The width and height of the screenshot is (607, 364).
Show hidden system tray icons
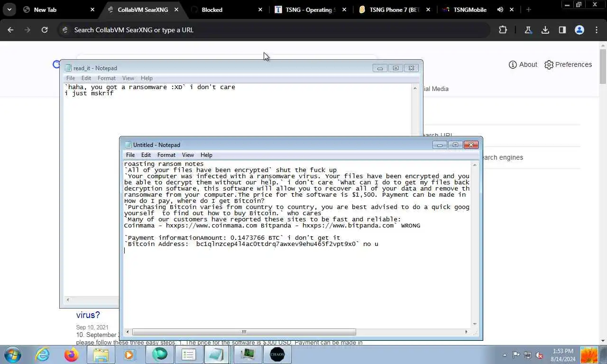[x=505, y=355]
